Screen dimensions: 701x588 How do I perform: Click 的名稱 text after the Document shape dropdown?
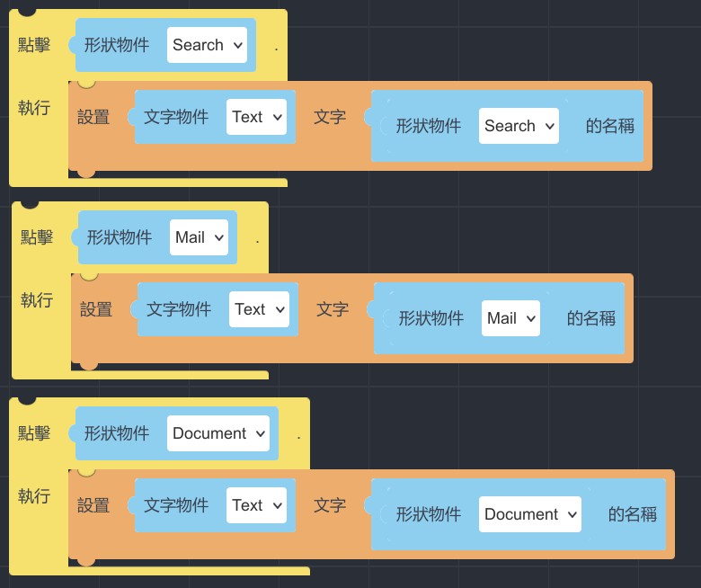click(632, 514)
